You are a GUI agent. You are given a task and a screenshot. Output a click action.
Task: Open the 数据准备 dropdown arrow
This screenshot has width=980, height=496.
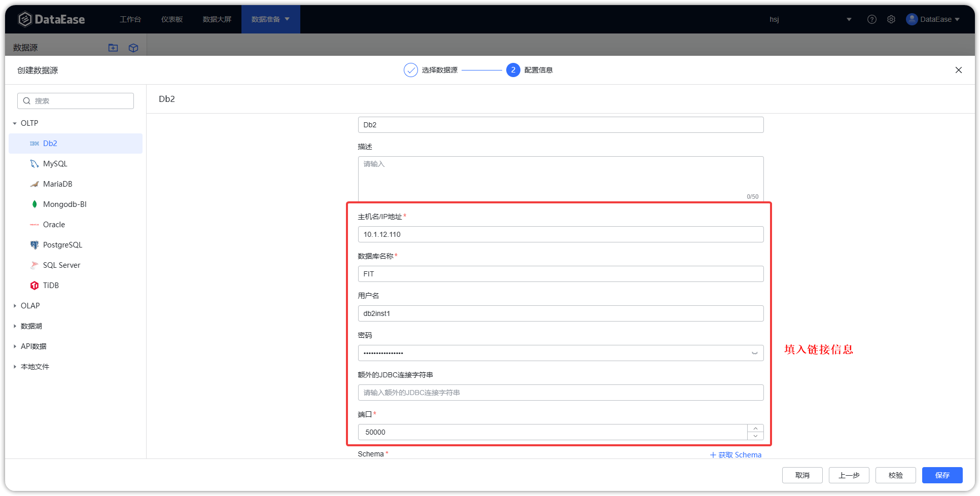tap(287, 19)
